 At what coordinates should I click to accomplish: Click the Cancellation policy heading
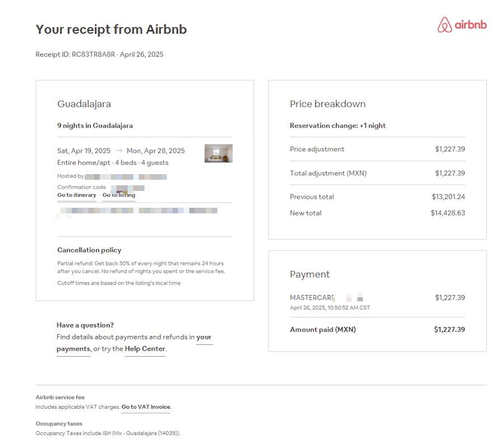[90, 250]
